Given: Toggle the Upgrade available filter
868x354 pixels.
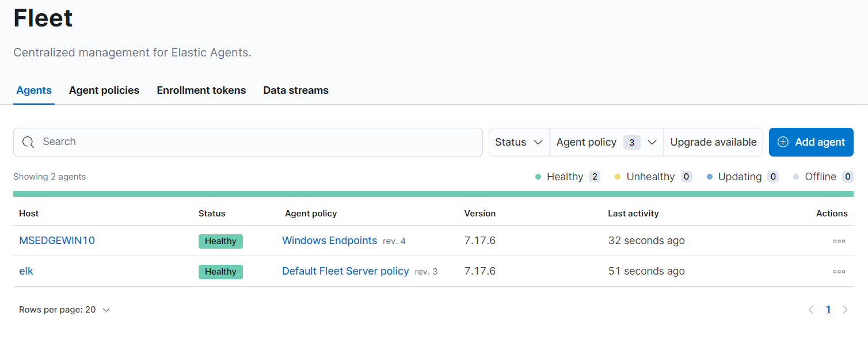Looking at the screenshot, I should (x=713, y=142).
